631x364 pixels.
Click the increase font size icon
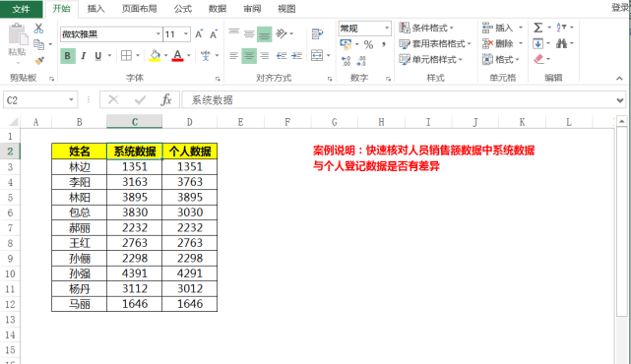199,34
